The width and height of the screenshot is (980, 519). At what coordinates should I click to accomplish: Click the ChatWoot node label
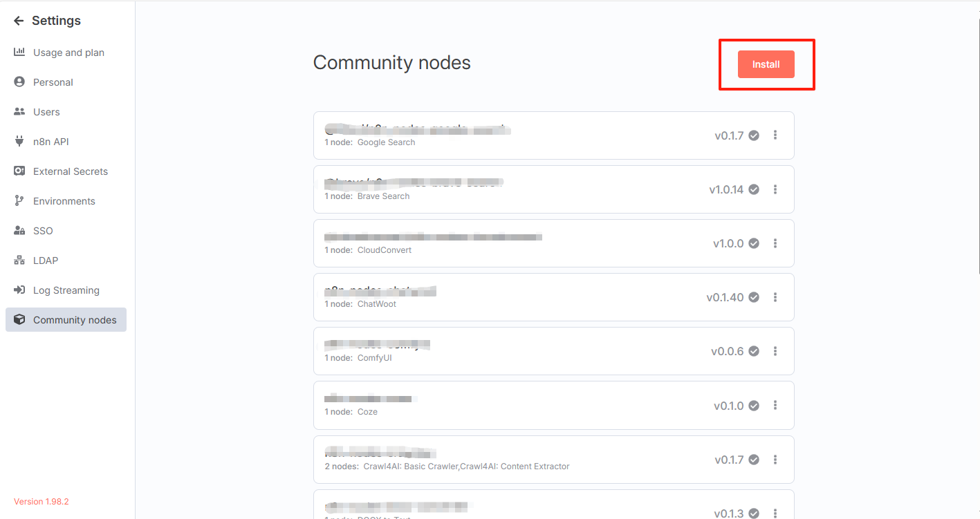pos(376,304)
